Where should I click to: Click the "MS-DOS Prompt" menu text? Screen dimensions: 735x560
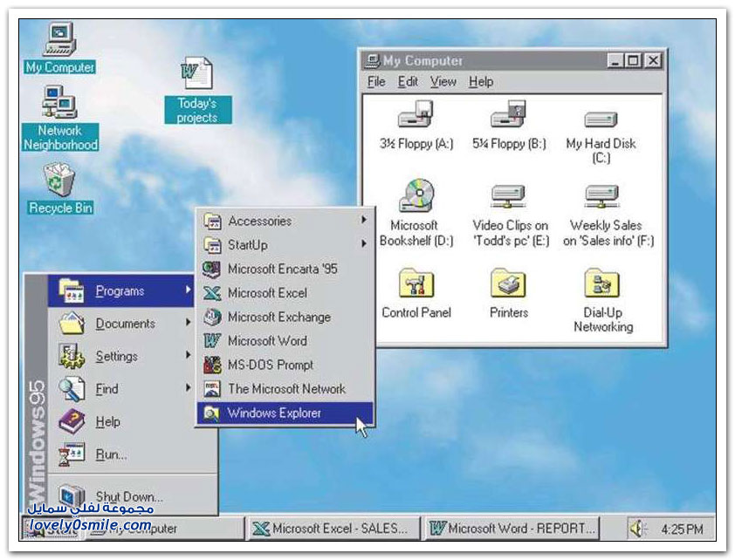click(x=271, y=365)
